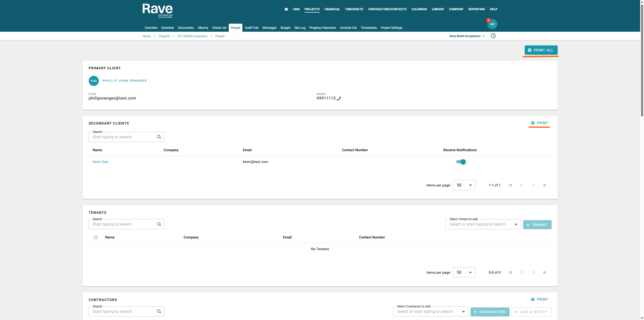
Task: Open the clock history icon near breadcrumb
Action: click(493, 36)
